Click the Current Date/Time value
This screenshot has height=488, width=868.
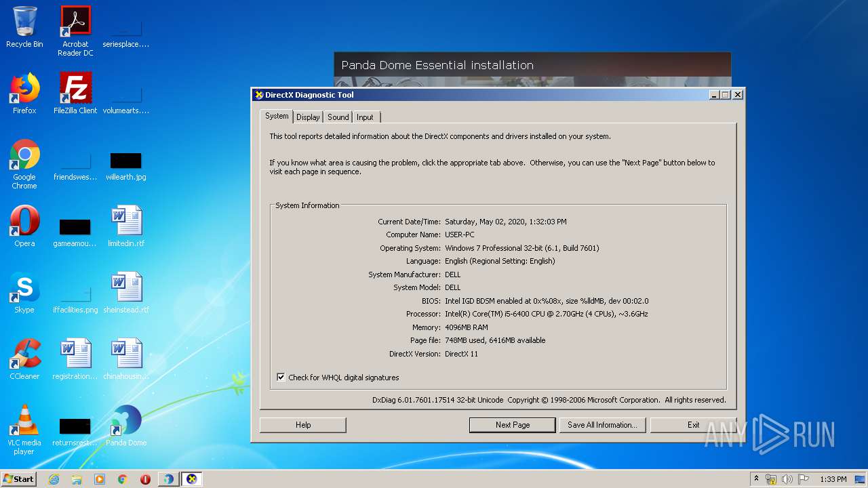point(506,222)
